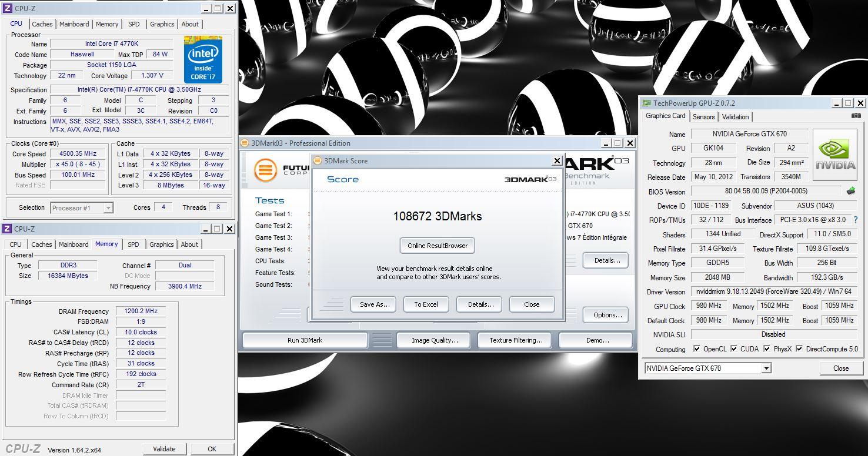Viewport: 868px width, 456px height.
Task: Toggle PhysX checkbox in GPU-Z
Action: coord(767,348)
